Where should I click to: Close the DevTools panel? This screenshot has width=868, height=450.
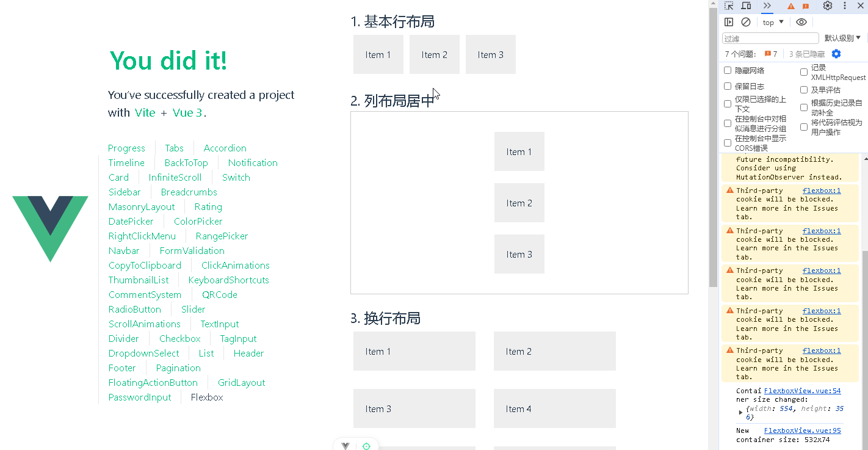tap(861, 6)
